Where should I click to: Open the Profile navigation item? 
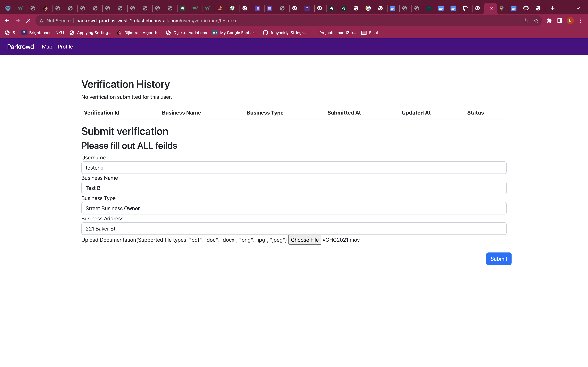pos(65,47)
